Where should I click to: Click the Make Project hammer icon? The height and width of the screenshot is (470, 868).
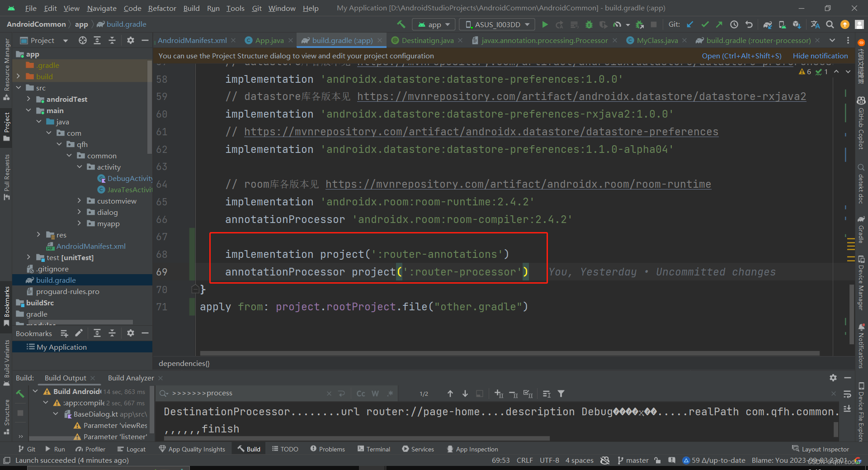tap(401, 24)
